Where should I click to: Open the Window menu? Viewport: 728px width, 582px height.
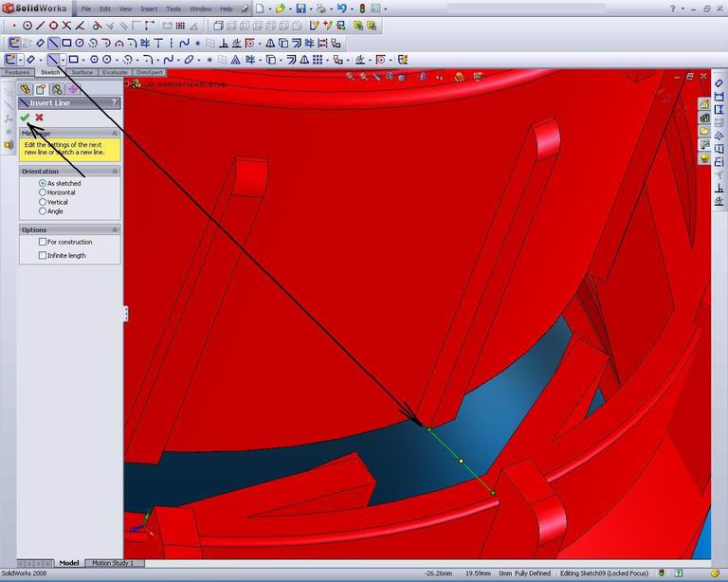point(201,9)
